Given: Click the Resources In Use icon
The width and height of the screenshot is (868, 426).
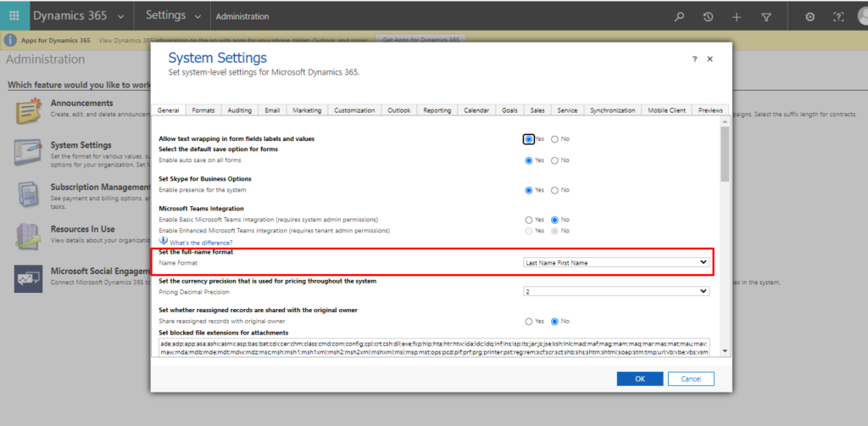Looking at the screenshot, I should click(x=28, y=237).
